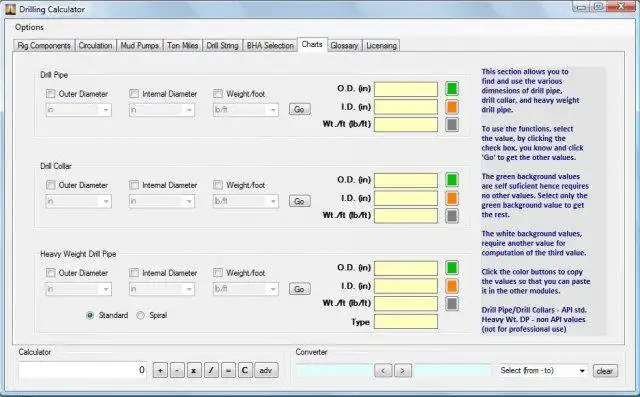Image resolution: width=640 pixels, height=397 pixels.
Task: Copy Heavy Weight pipe weight gray button
Action: pos(452,304)
